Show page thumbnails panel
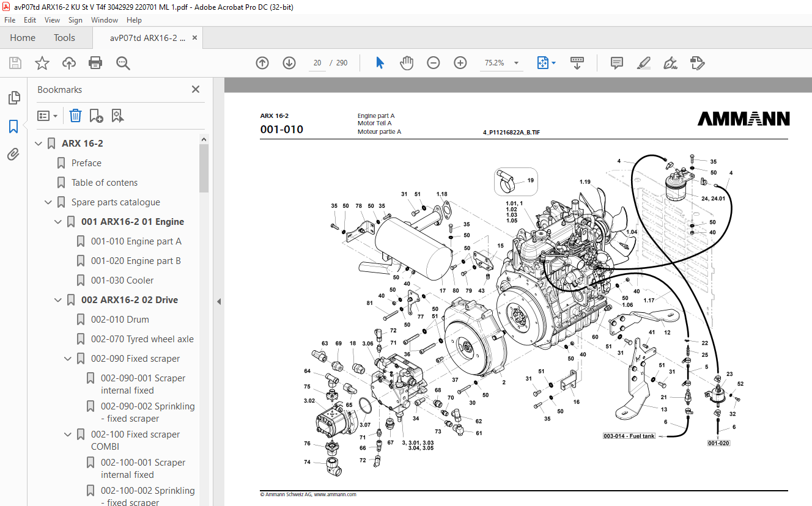Viewport: 812px width, 506px height. tap(13, 98)
